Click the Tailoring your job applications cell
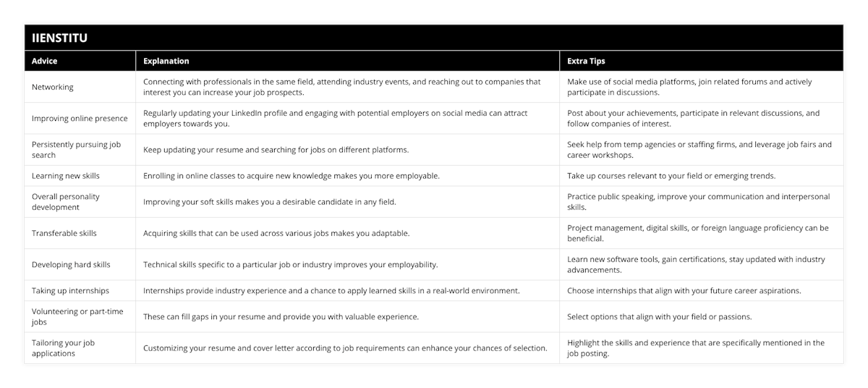Viewport: 868px width, 388px height. (64, 348)
